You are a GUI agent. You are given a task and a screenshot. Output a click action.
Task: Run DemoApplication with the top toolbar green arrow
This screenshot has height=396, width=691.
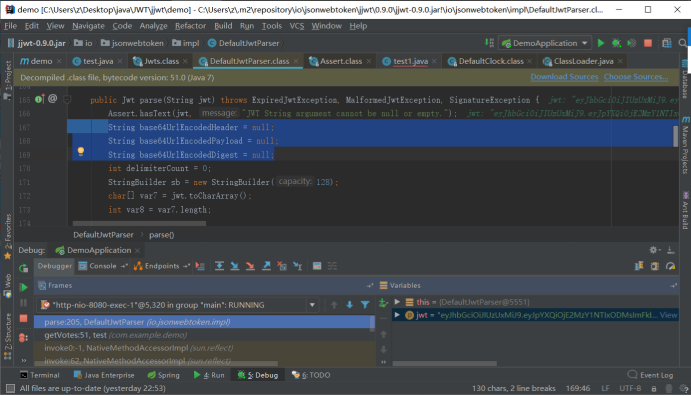(x=601, y=43)
